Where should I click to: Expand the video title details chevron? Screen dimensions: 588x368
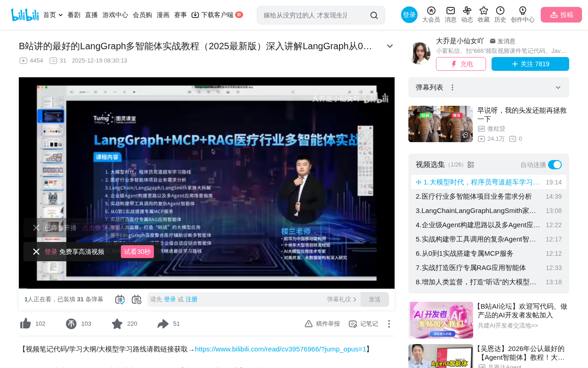[390, 46]
